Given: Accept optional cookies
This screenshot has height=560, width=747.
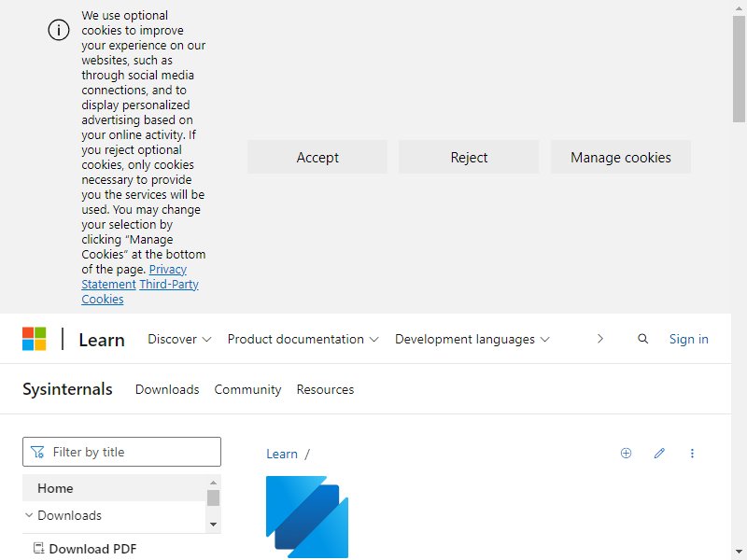Looking at the screenshot, I should click(317, 157).
